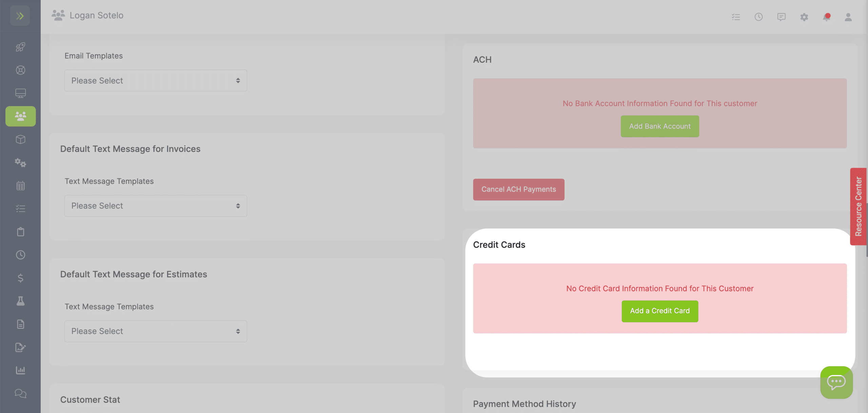Open the clock time-tracking icon in the sidebar
868x413 pixels.
pos(20,255)
